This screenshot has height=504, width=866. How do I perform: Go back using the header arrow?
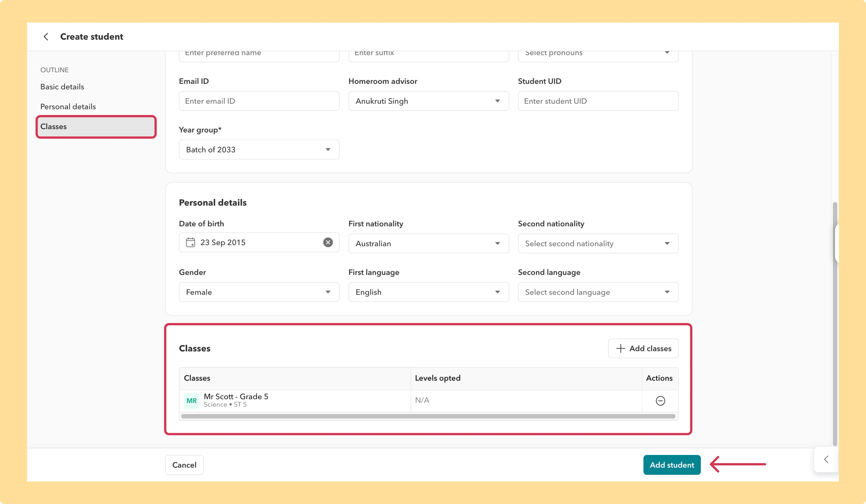(x=46, y=37)
